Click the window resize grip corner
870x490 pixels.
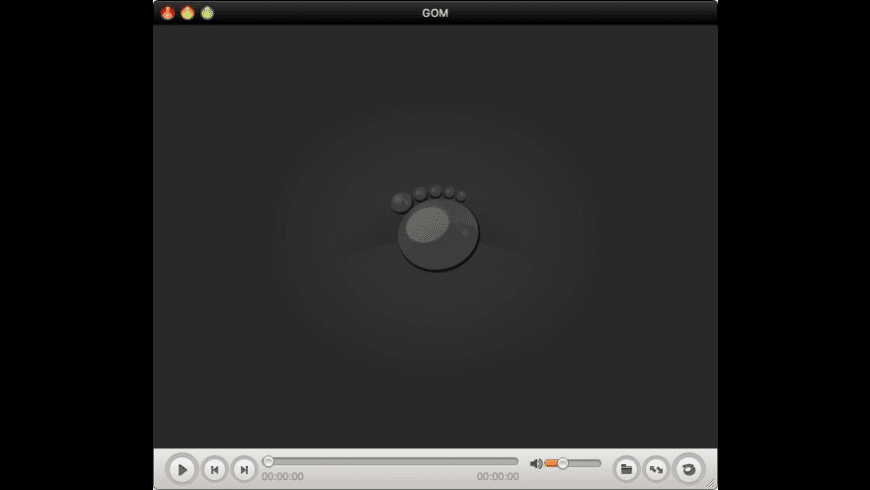(x=711, y=484)
